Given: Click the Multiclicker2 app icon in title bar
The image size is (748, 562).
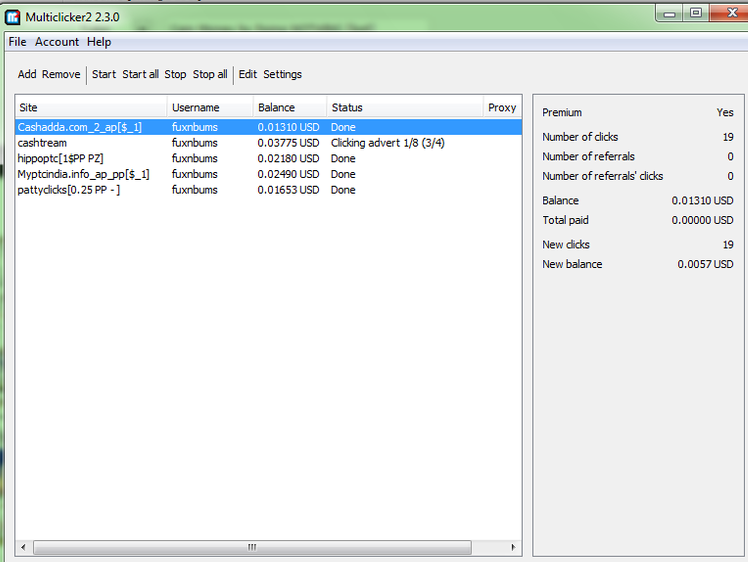Looking at the screenshot, I should tap(13, 17).
